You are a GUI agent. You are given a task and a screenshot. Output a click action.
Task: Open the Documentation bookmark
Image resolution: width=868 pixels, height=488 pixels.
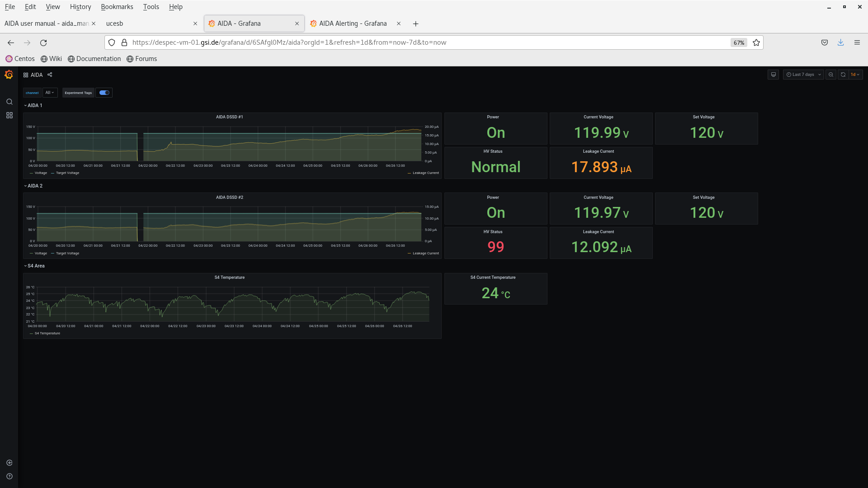[94, 59]
